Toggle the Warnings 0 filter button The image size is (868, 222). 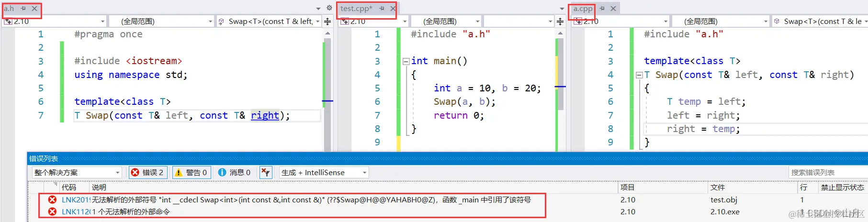click(191, 172)
